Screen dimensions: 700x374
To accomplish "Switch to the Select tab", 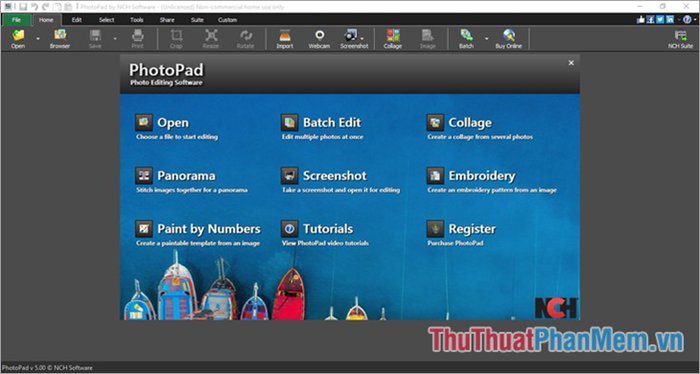I will [x=107, y=20].
